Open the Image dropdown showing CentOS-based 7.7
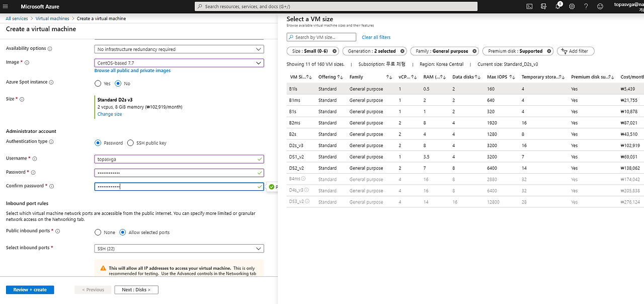 click(x=179, y=63)
